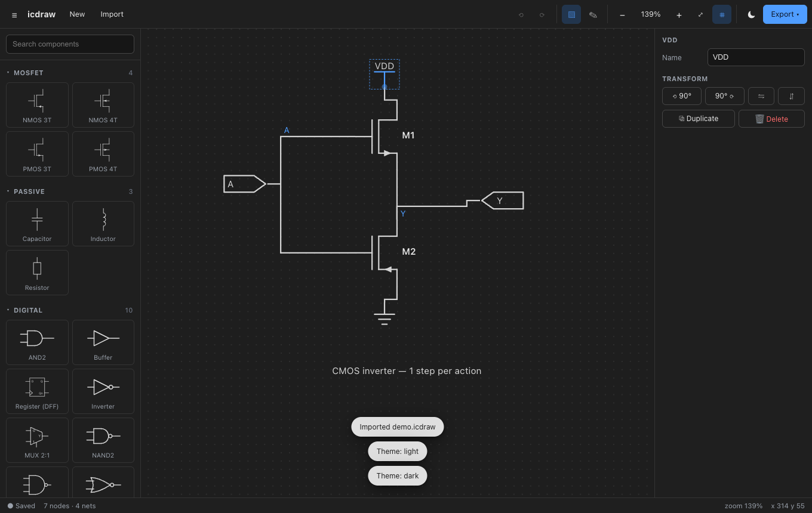Select the output port Y
The width and height of the screenshot is (812, 513).
[502, 200]
